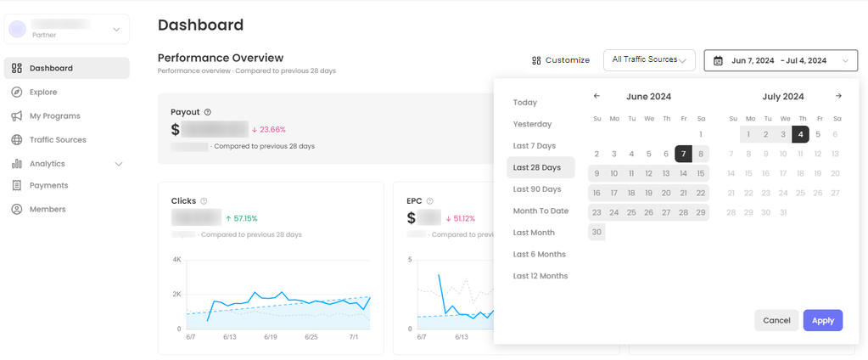Click the Clicks info question icon
868x360 pixels.
(204, 201)
